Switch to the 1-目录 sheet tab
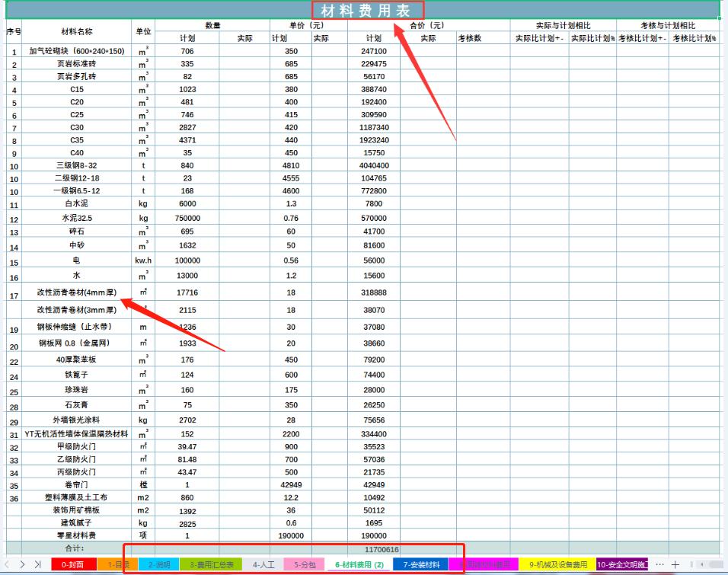 click(x=116, y=564)
